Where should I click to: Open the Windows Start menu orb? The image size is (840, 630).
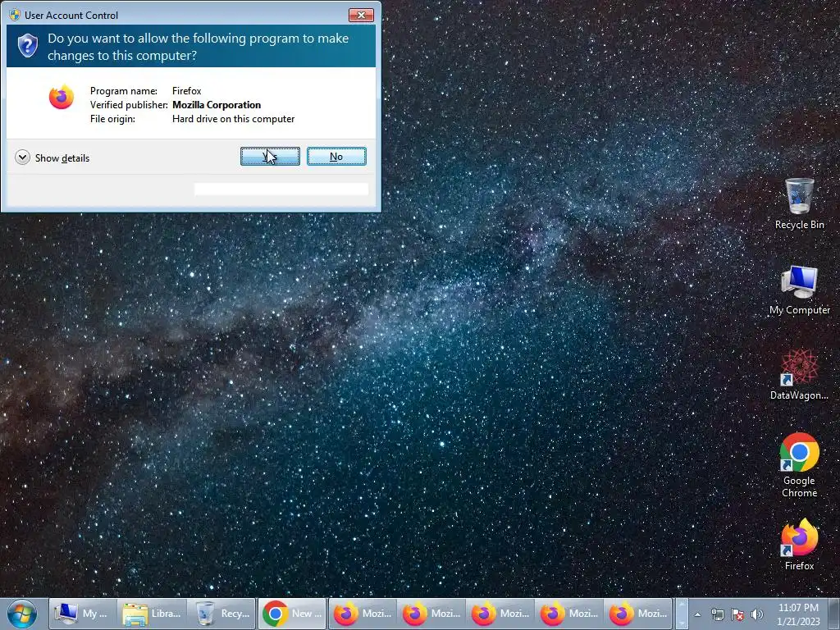[x=22, y=614]
